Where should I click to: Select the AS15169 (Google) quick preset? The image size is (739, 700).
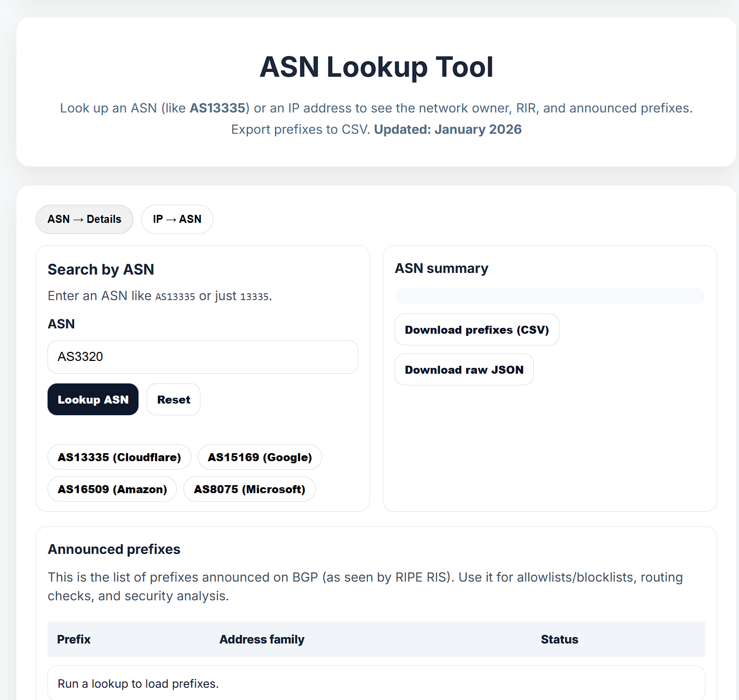[260, 457]
